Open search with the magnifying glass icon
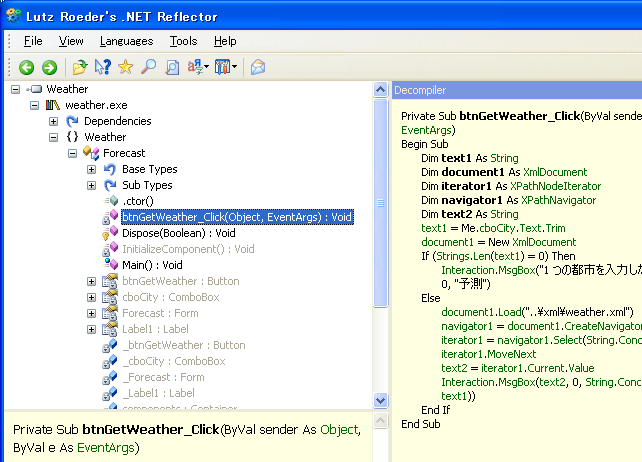 tap(149, 67)
